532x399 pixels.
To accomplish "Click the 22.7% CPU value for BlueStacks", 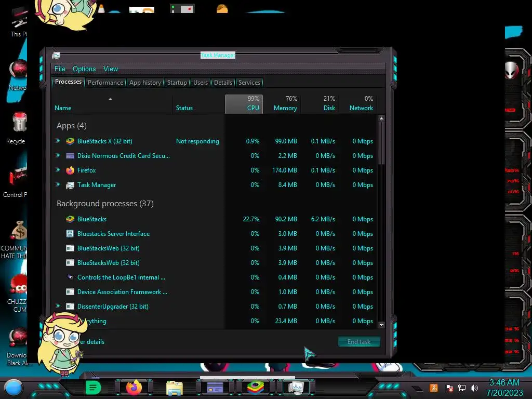I will [x=251, y=219].
